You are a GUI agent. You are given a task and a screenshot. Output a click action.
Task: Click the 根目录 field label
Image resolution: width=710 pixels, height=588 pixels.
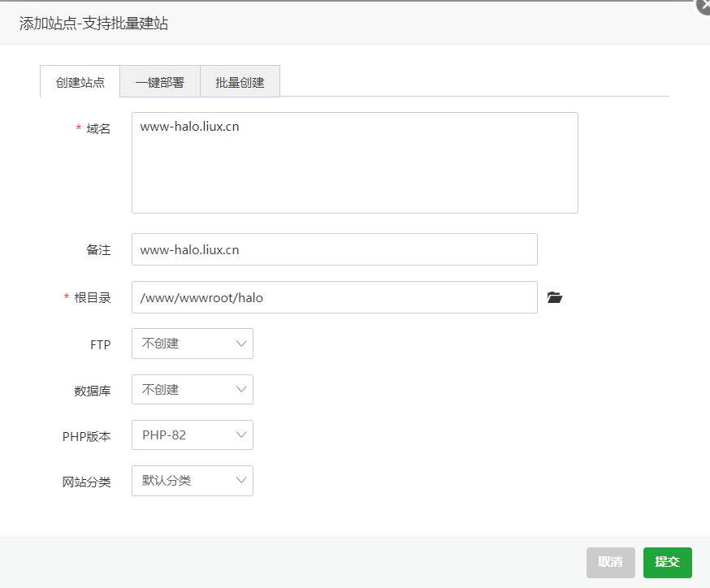coord(92,298)
